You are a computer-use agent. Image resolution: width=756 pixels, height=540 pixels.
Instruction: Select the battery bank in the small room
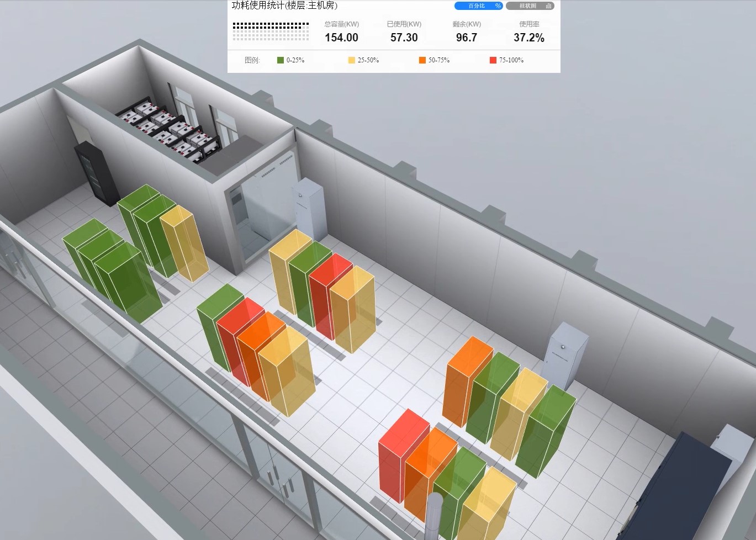(168, 131)
